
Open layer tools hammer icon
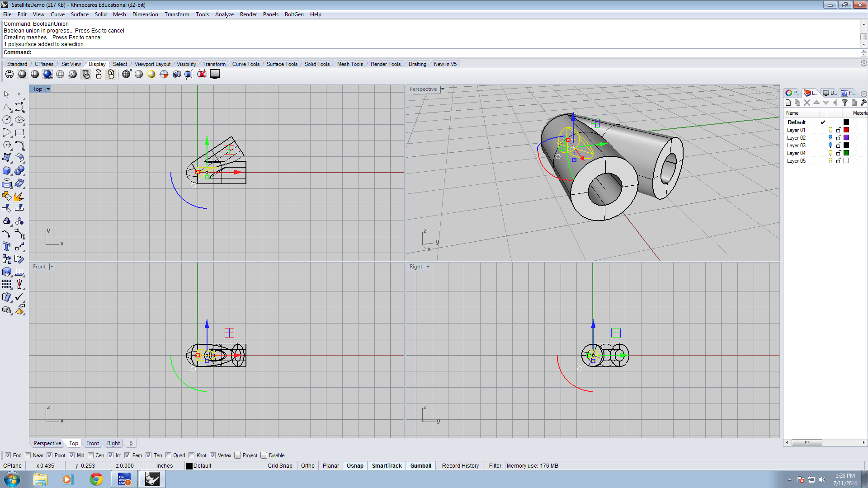pyautogui.click(x=863, y=103)
